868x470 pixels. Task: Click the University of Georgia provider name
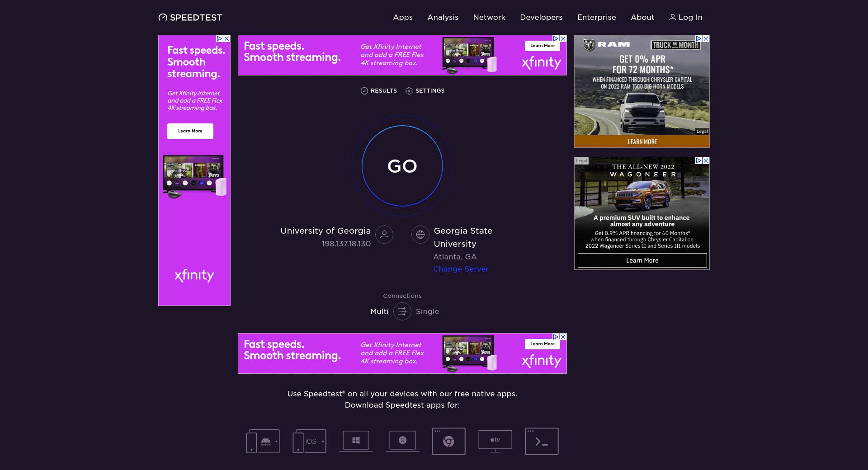325,231
